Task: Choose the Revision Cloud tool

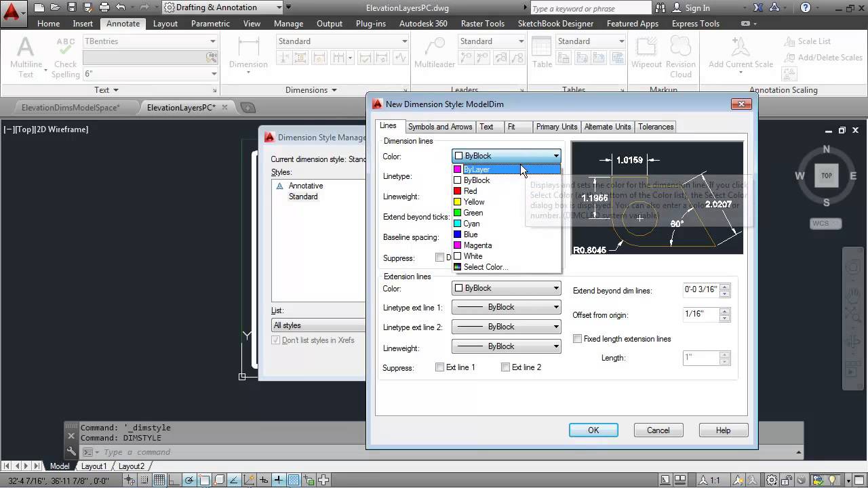Action: pyautogui.click(x=680, y=47)
